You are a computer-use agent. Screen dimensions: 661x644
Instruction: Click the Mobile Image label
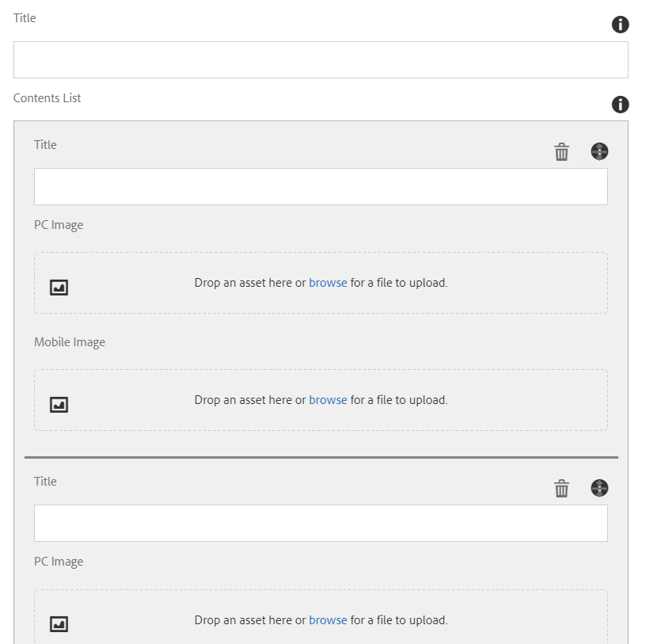pyautogui.click(x=70, y=342)
